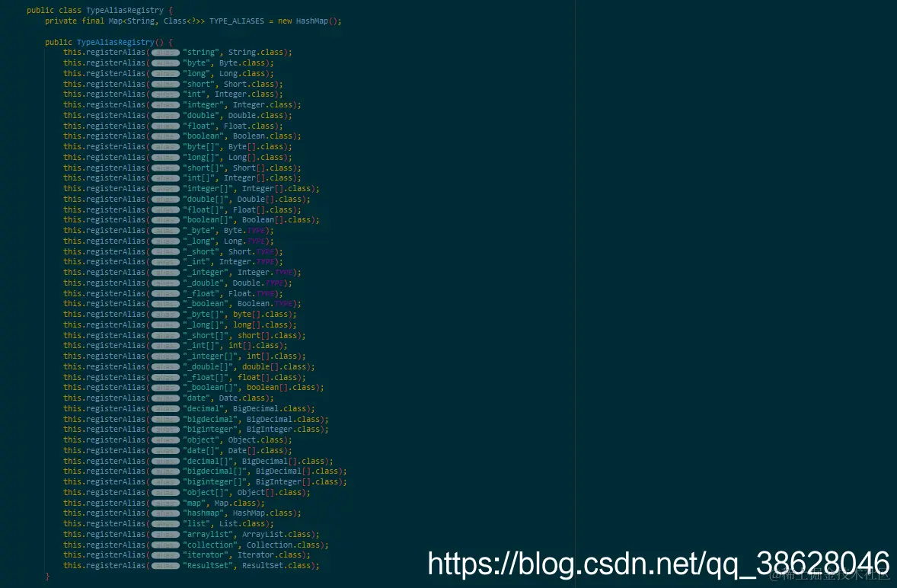Click the "_integer" alias literal
897x588 pixels.
pos(206,272)
